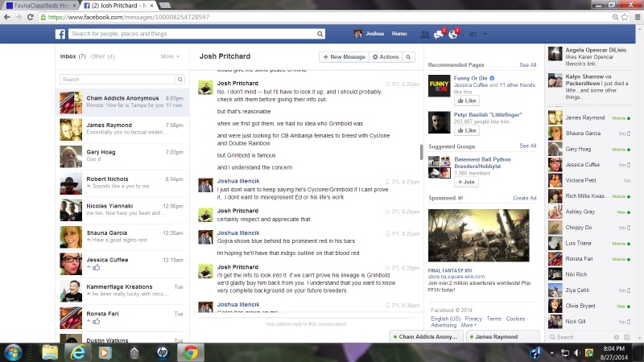The height and width of the screenshot is (362, 644).
Task: Open the More dropdown in inbox header
Action: coord(170,56)
